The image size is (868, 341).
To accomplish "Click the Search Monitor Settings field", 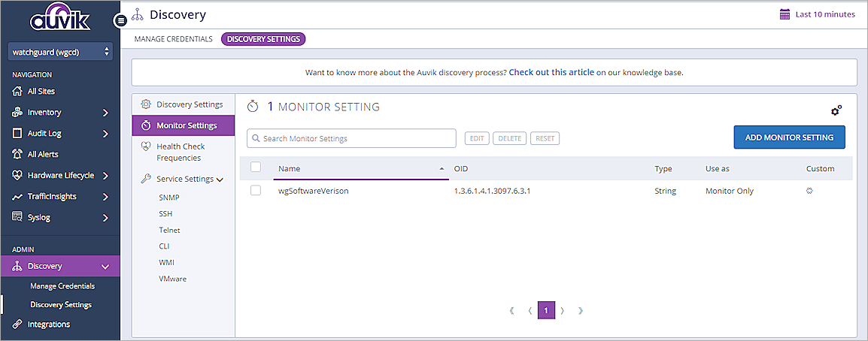I will coord(351,138).
